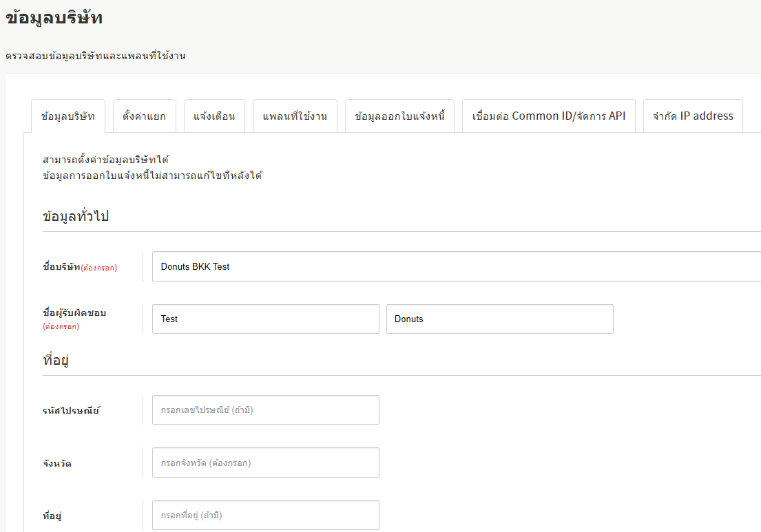The width and height of the screenshot is (761, 532).
Task: Click the รหัสไปรษณีย์ field label
Action: (71, 411)
